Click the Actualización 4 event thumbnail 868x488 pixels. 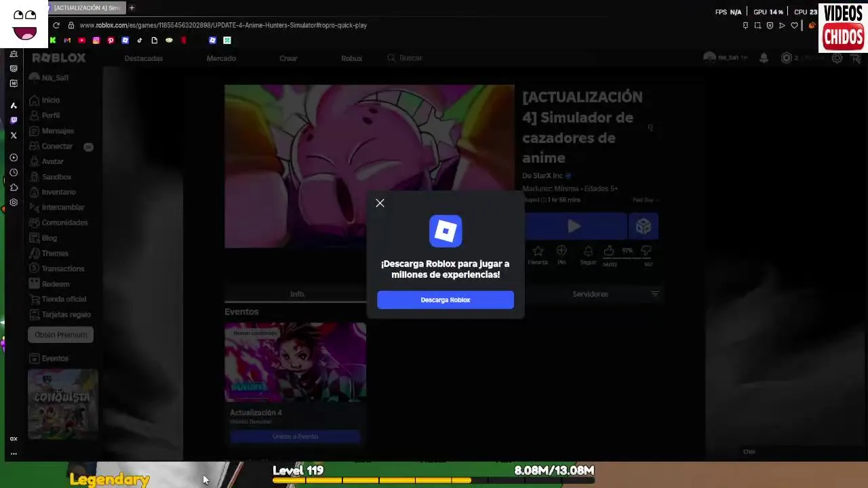click(295, 363)
